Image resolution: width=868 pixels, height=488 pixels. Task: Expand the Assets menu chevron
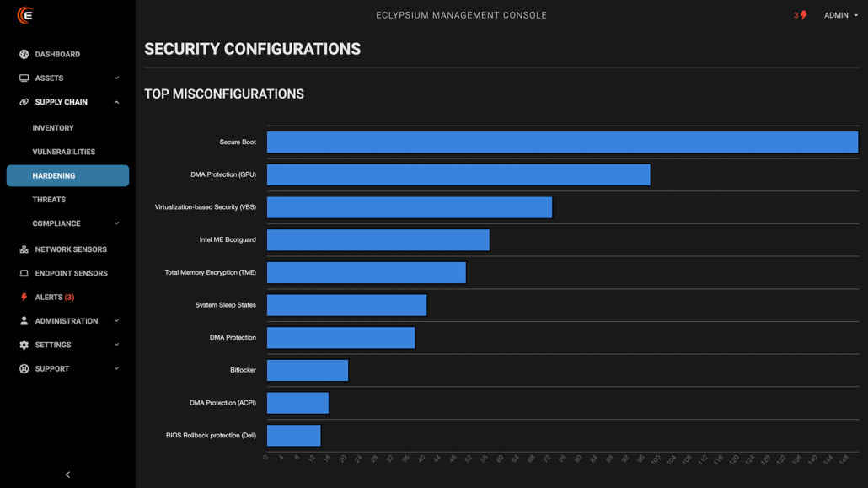[116, 78]
